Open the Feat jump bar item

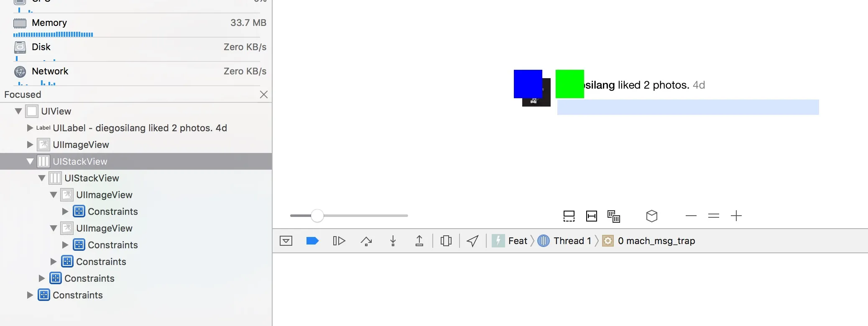(x=510, y=241)
